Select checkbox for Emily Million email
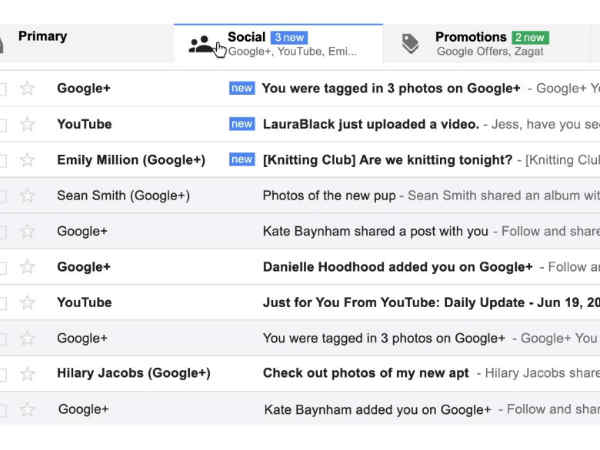The image size is (600, 450). pyautogui.click(x=3, y=160)
